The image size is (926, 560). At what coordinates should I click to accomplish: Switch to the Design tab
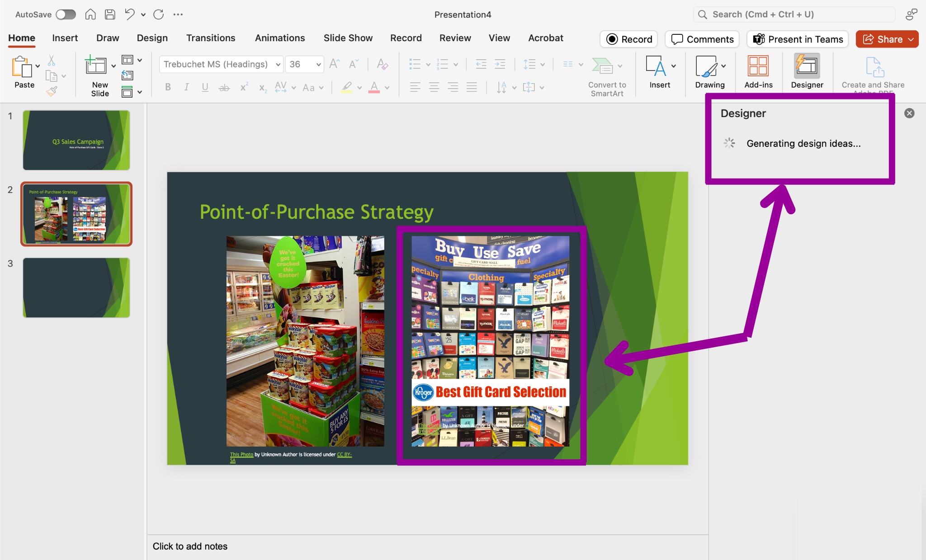tap(152, 38)
